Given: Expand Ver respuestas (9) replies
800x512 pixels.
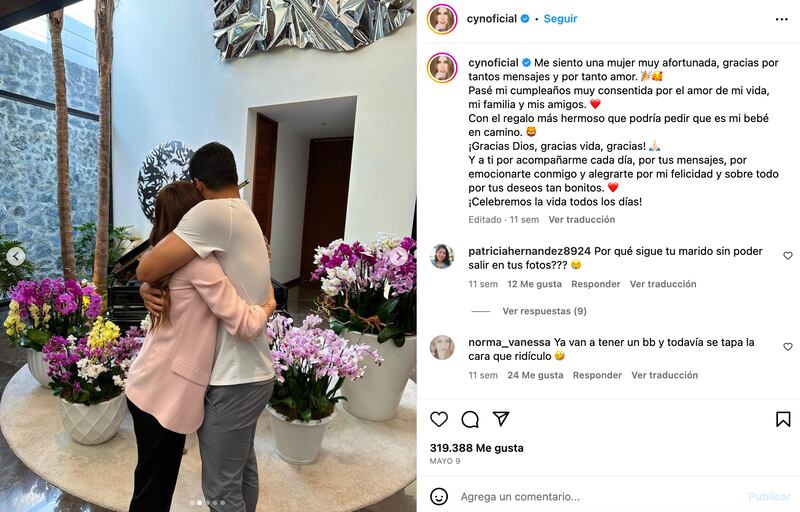Looking at the screenshot, I should [x=544, y=311].
